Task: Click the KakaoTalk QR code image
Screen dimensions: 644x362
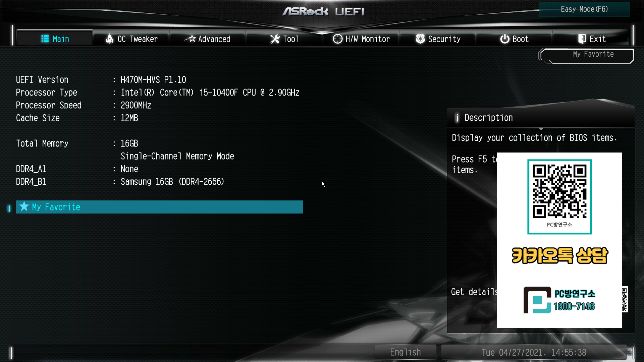Action: pos(559,191)
